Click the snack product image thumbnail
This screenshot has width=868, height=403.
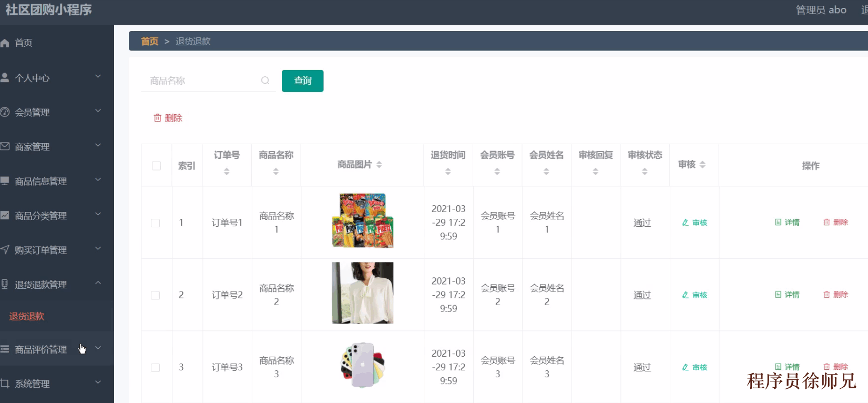pos(363,220)
